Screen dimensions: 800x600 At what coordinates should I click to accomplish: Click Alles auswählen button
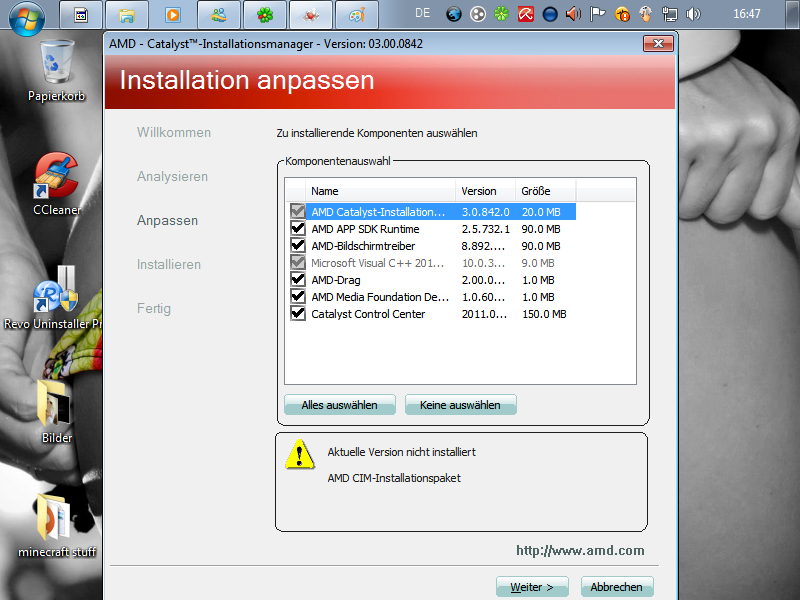pyautogui.click(x=339, y=405)
